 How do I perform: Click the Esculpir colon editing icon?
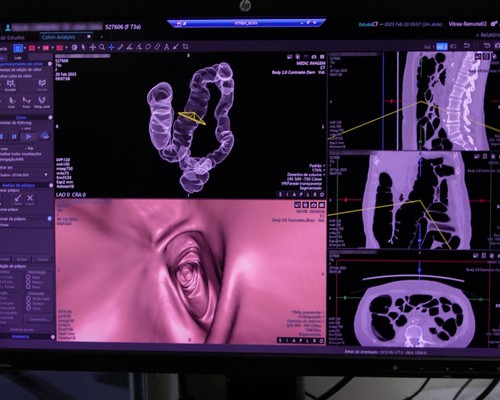click(10, 85)
